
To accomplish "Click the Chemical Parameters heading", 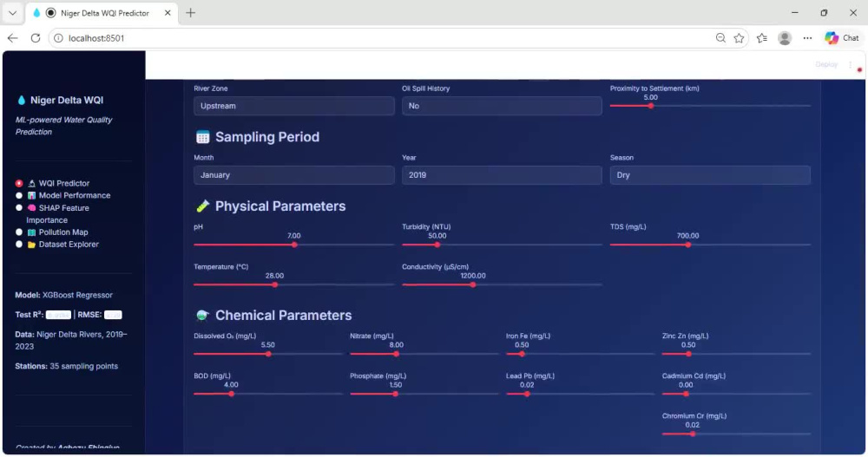I will (284, 316).
